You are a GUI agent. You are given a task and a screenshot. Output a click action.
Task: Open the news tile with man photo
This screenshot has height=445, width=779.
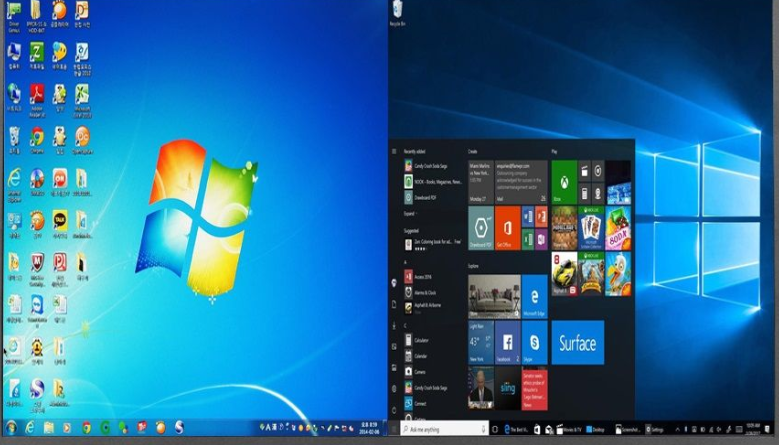click(481, 388)
